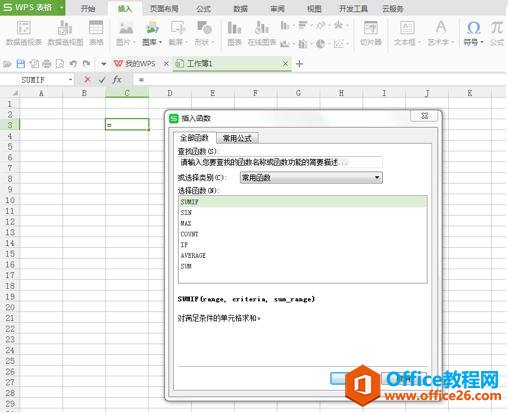Viewport: 508px width, 413px height.
Task: Click the Print Preview icon
Action: [x=60, y=64]
